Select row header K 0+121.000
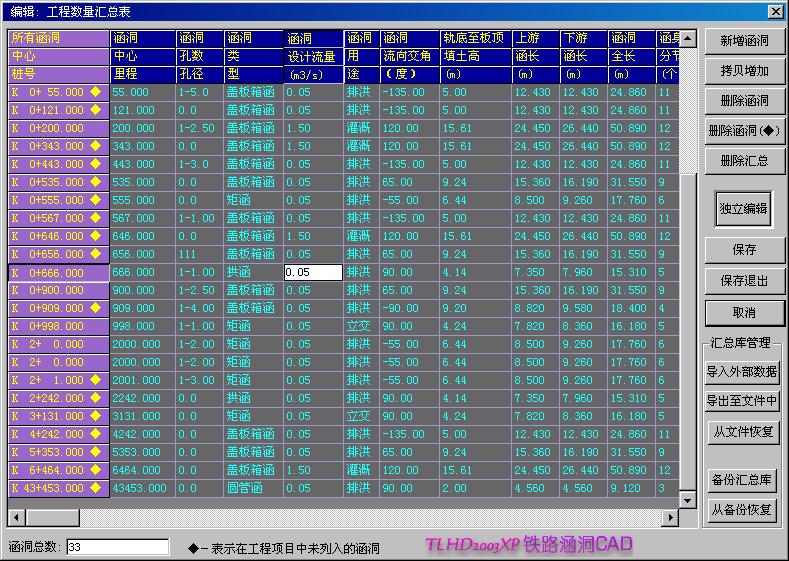The width and height of the screenshot is (789, 561). 59,110
